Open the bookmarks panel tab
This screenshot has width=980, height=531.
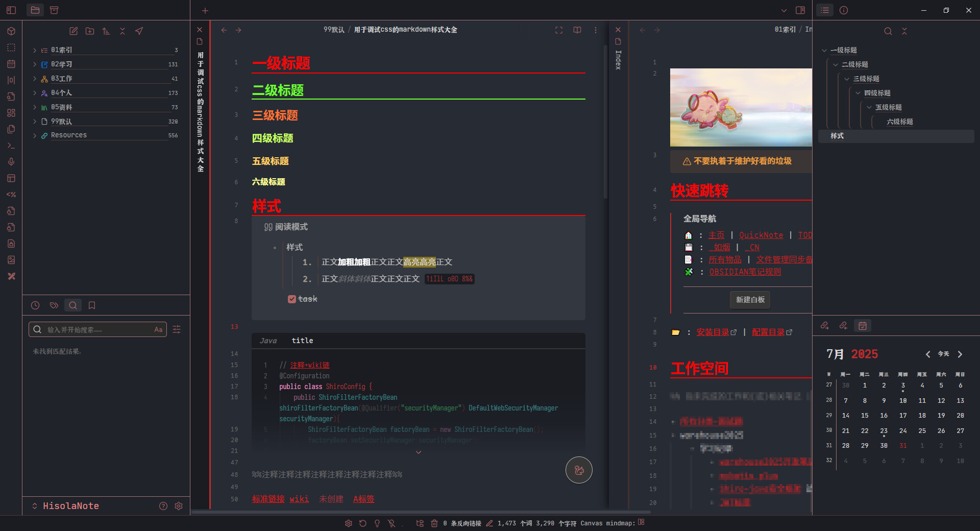point(92,305)
